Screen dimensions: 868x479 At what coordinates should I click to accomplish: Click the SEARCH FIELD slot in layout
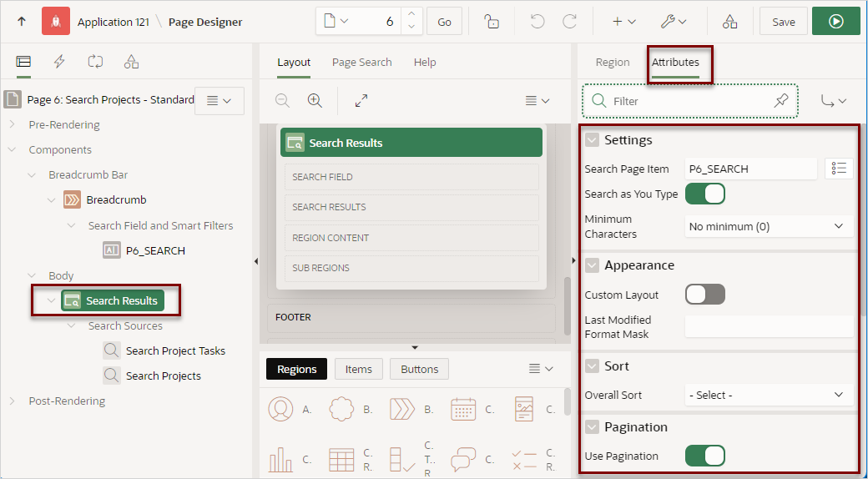tap(411, 177)
